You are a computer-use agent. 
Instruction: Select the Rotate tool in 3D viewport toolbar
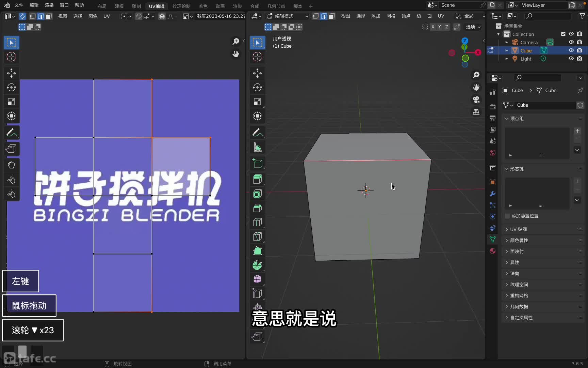[258, 87]
